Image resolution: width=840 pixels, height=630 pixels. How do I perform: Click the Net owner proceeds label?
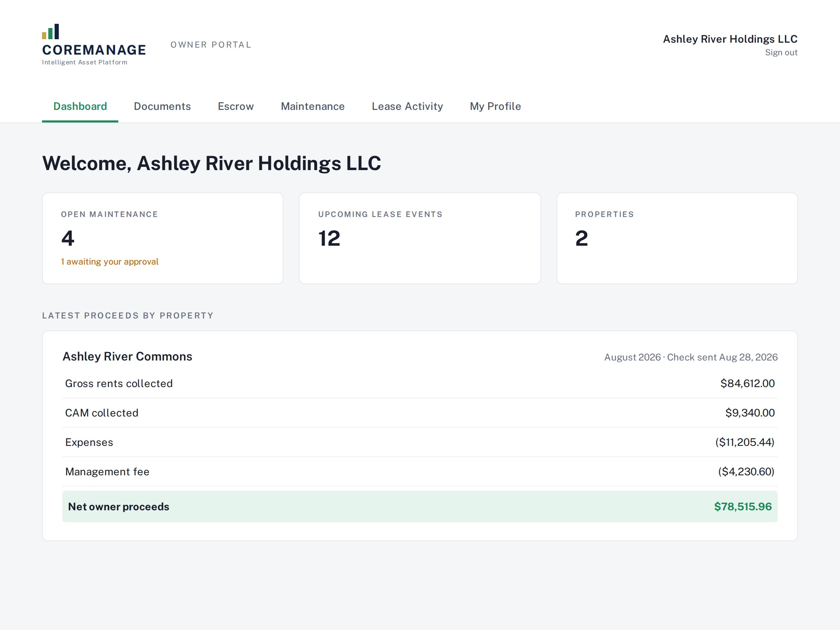[x=119, y=506]
